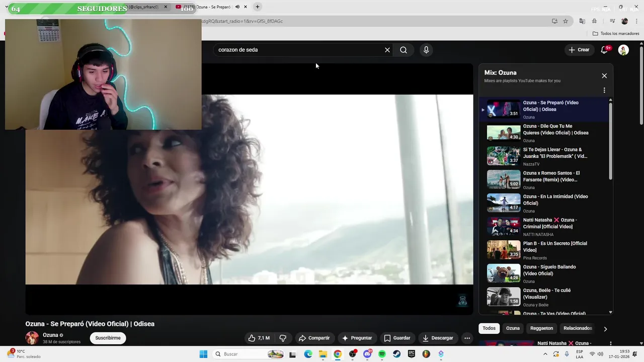Open Chrome three-dot menu
Viewport: 644px width, 362px height.
[x=635, y=21]
